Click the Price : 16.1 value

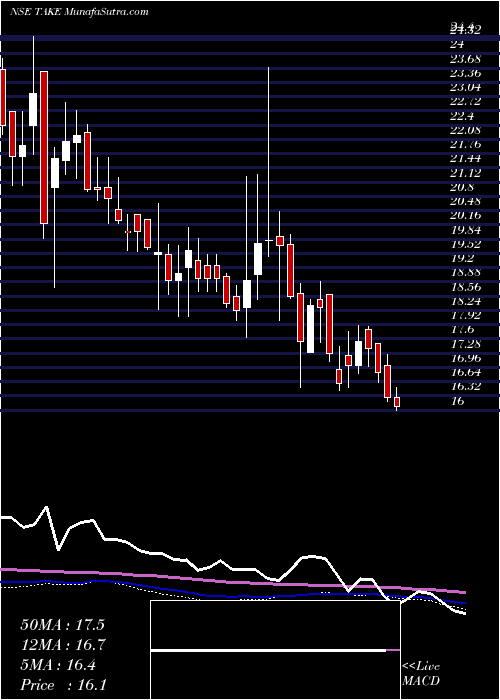click(x=64, y=685)
